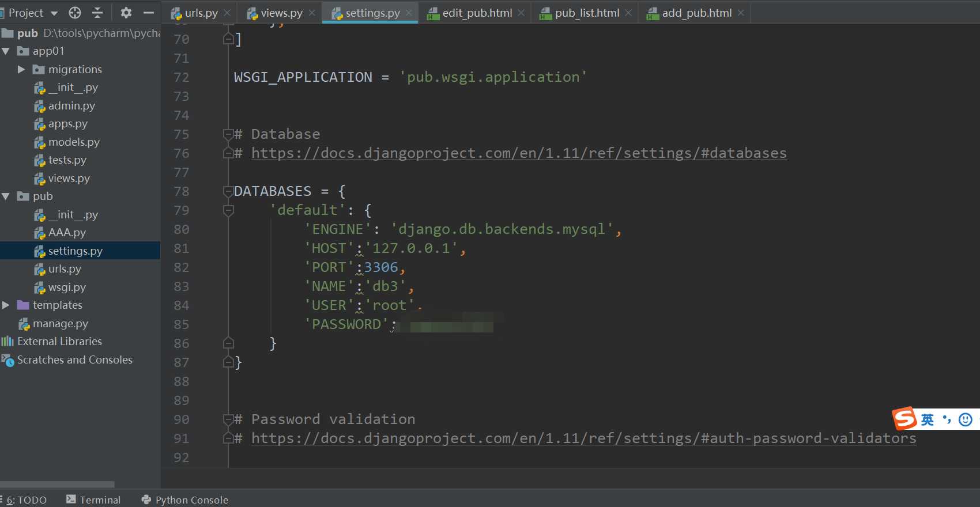Open the TODO tool window
The height and width of the screenshot is (507, 980).
[x=26, y=500]
